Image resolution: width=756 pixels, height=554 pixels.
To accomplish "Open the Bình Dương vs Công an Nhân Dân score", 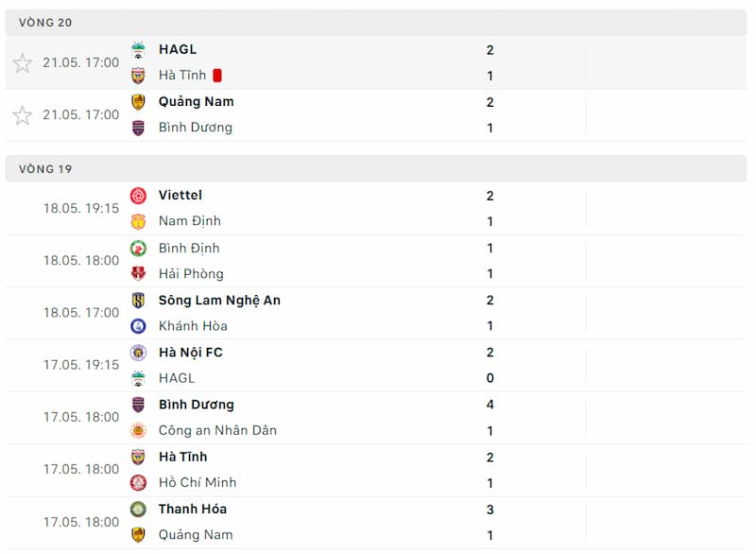I will 490,418.
